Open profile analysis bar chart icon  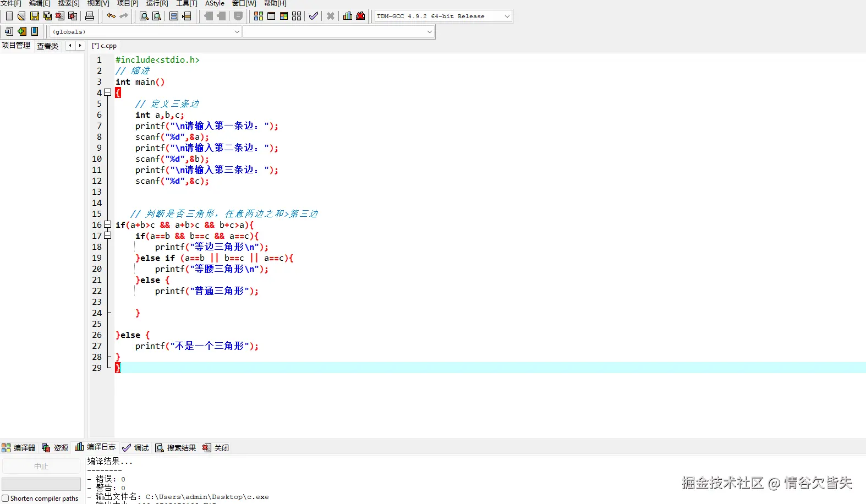(x=348, y=16)
